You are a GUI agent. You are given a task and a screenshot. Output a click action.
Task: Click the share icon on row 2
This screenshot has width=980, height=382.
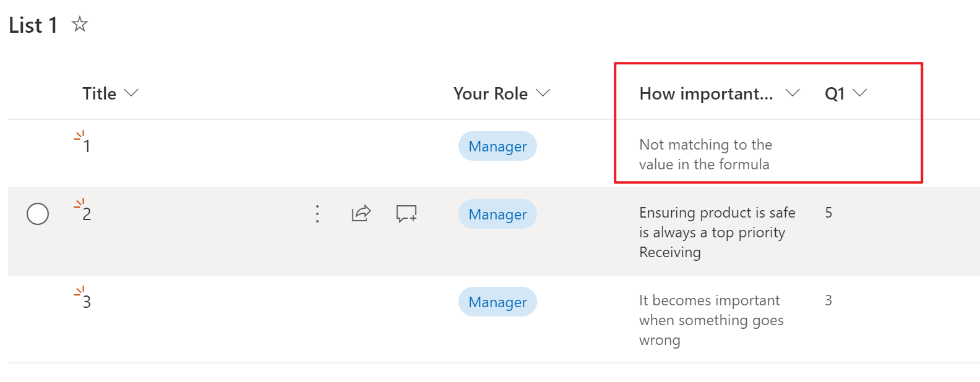coord(361,214)
